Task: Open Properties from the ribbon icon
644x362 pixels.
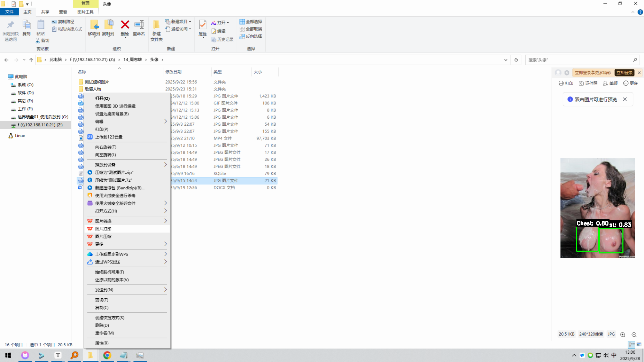Action: 202,25
